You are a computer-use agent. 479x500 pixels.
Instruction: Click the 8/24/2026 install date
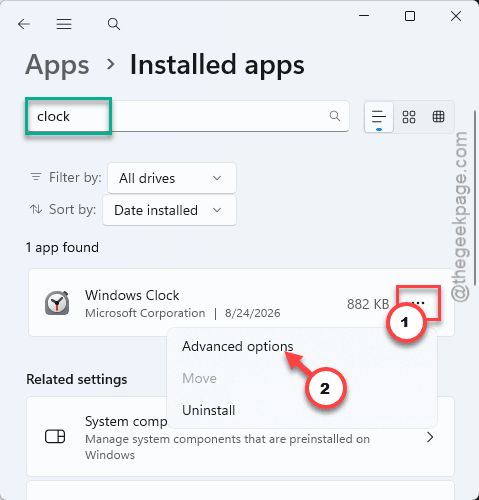[x=252, y=313]
